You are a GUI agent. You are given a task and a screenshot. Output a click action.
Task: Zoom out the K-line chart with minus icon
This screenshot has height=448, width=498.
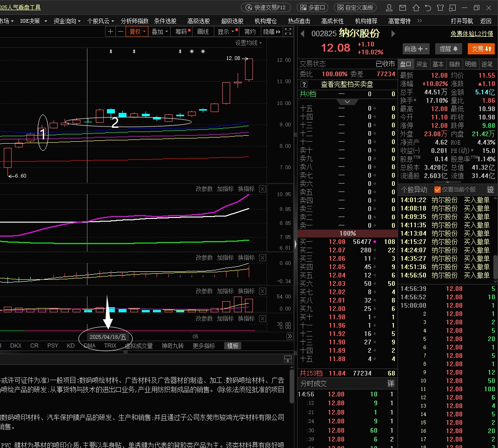tap(120, 32)
